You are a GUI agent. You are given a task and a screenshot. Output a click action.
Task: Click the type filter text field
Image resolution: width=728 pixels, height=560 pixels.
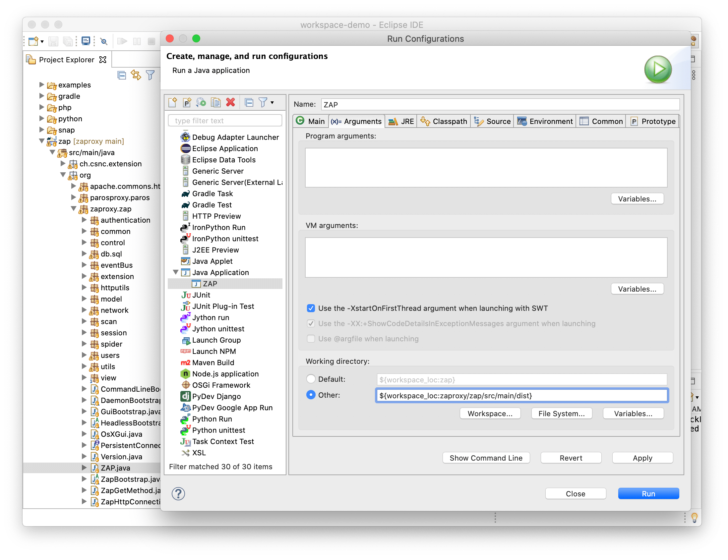click(x=225, y=121)
